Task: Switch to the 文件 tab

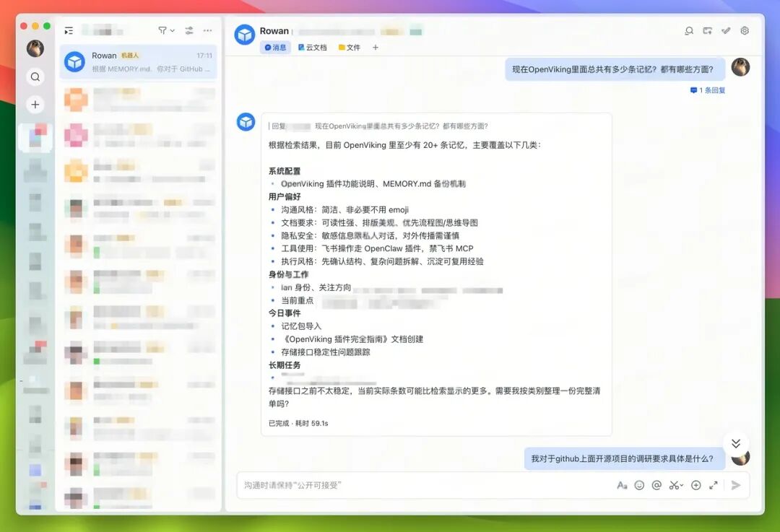Action: (x=350, y=47)
